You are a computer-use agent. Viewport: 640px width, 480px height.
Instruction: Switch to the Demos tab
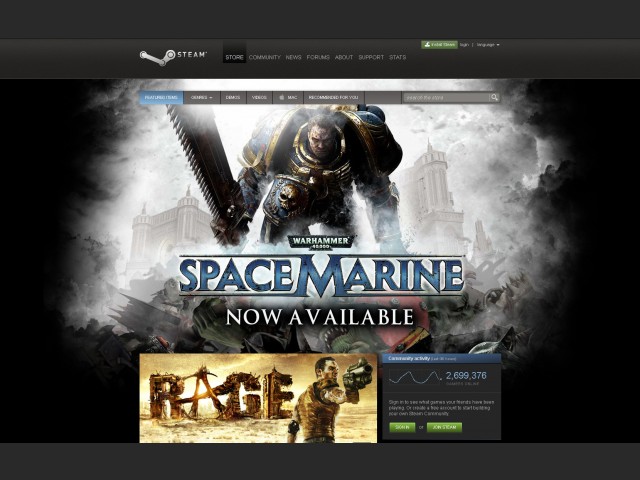coord(233,98)
